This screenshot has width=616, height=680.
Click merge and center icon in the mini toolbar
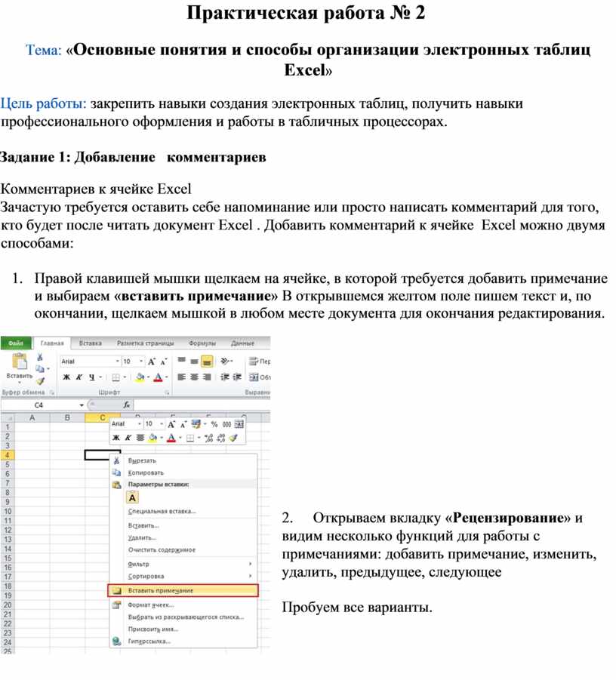point(239,424)
